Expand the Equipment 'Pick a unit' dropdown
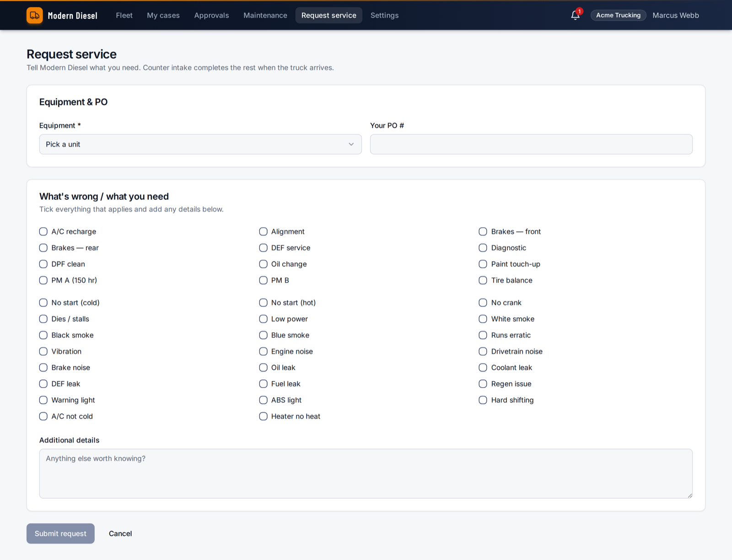The height and width of the screenshot is (560, 732). 200,144
